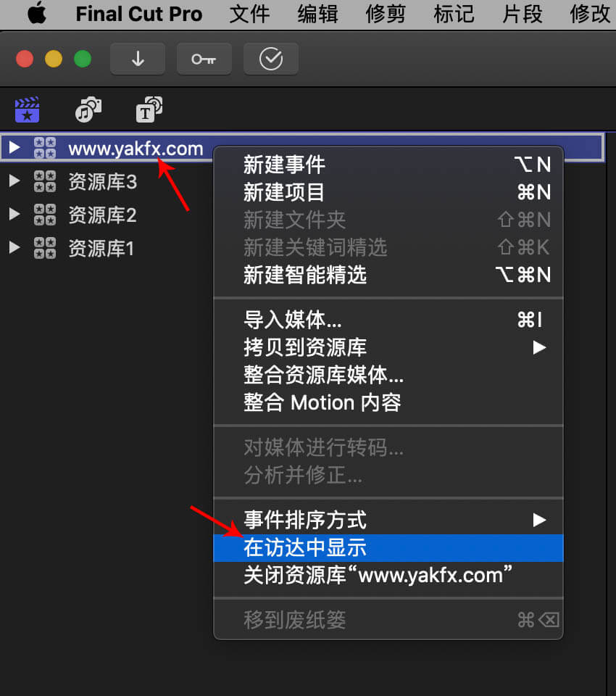Choose 新建智能精选 from the context menu

point(388,275)
